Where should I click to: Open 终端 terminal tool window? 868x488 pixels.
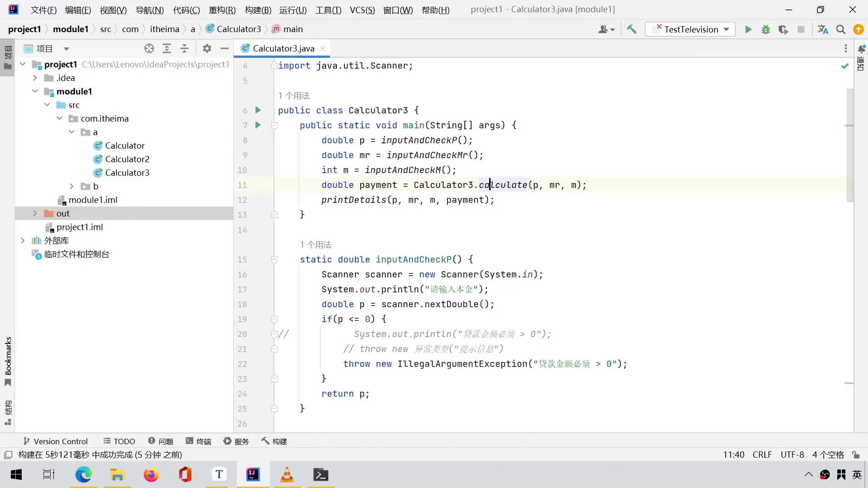(x=198, y=441)
